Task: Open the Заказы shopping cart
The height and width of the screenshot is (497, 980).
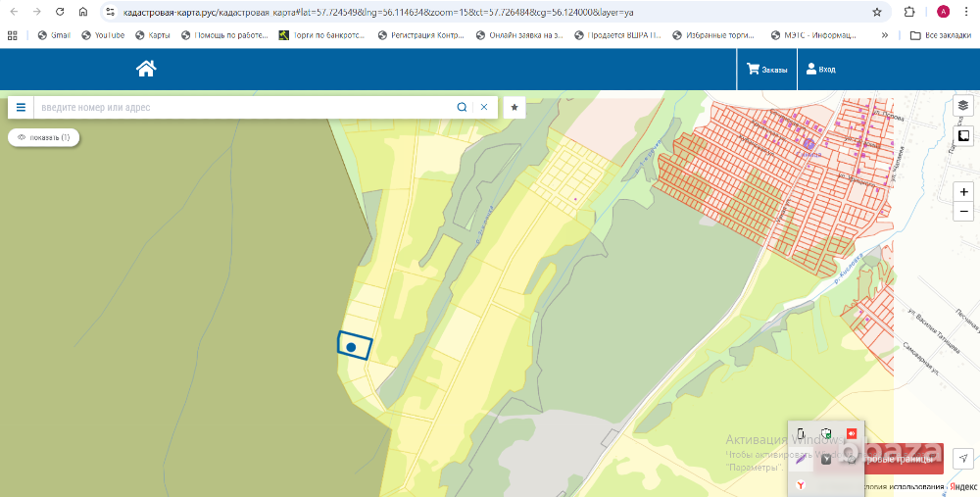Action: 766,70
